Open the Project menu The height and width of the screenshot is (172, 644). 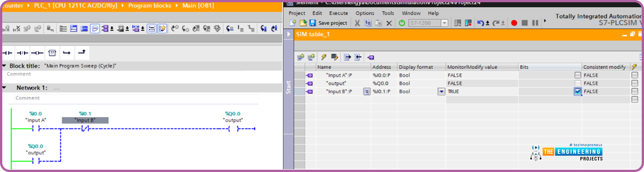[297, 13]
